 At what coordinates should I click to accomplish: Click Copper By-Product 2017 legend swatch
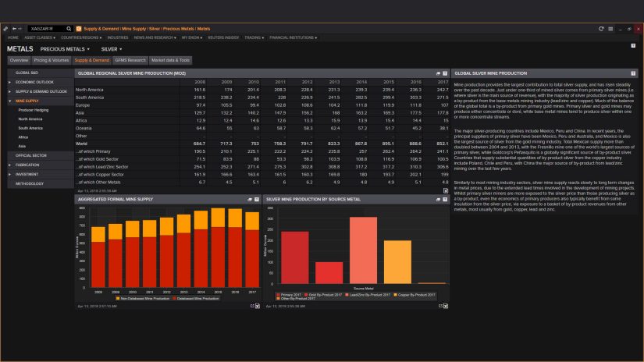tap(396, 295)
